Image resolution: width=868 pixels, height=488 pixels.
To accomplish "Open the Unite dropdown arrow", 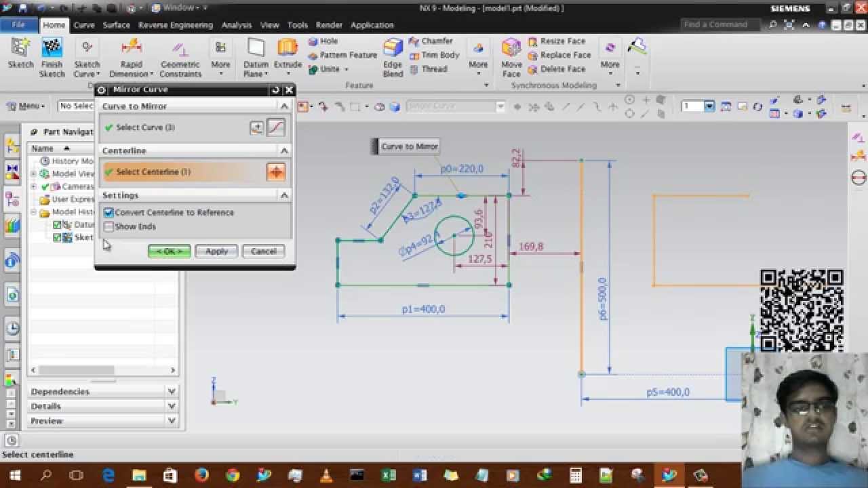I will (346, 69).
